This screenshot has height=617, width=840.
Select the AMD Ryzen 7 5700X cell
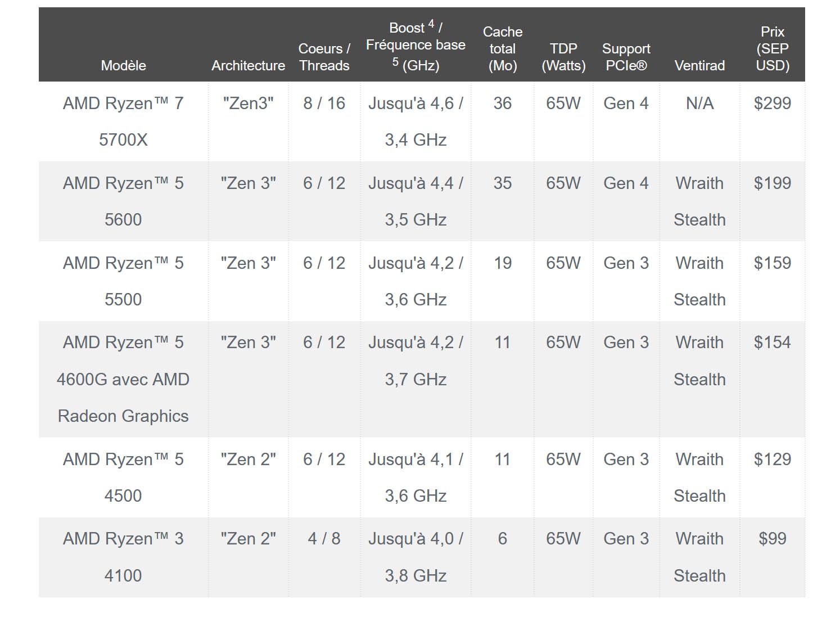click(123, 121)
